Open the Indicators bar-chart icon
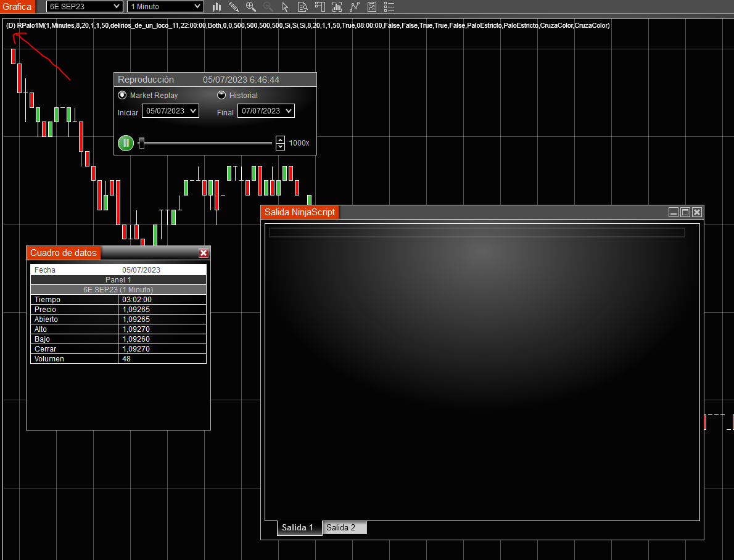 point(337,7)
